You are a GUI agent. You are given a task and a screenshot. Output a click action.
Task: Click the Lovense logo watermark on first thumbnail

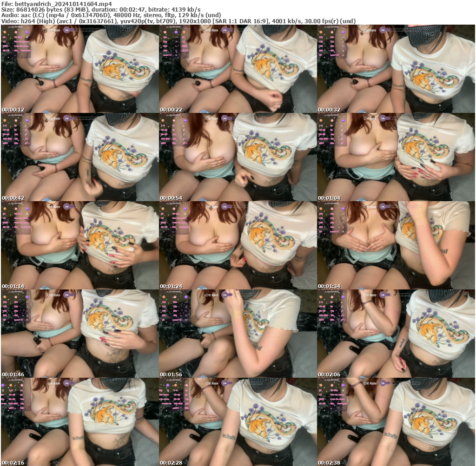(x=15, y=27)
